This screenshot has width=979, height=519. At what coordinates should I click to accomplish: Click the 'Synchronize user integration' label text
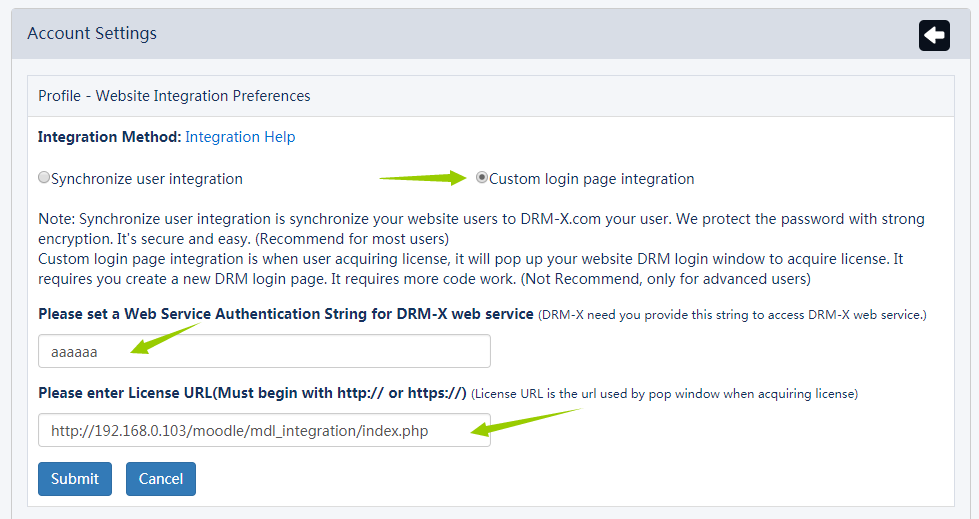pyautogui.click(x=147, y=179)
